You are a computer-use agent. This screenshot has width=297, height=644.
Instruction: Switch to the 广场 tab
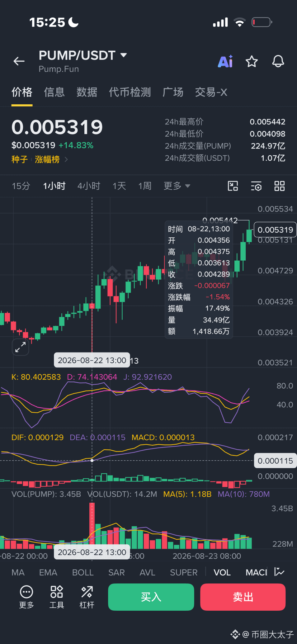pos(173,93)
